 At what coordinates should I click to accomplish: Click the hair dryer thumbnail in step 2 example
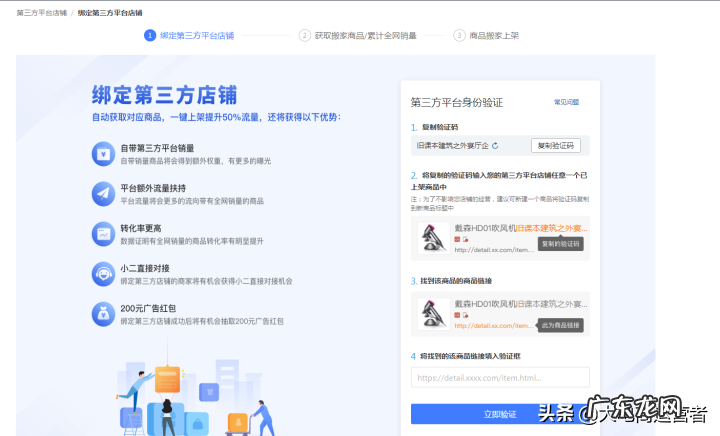(434, 238)
